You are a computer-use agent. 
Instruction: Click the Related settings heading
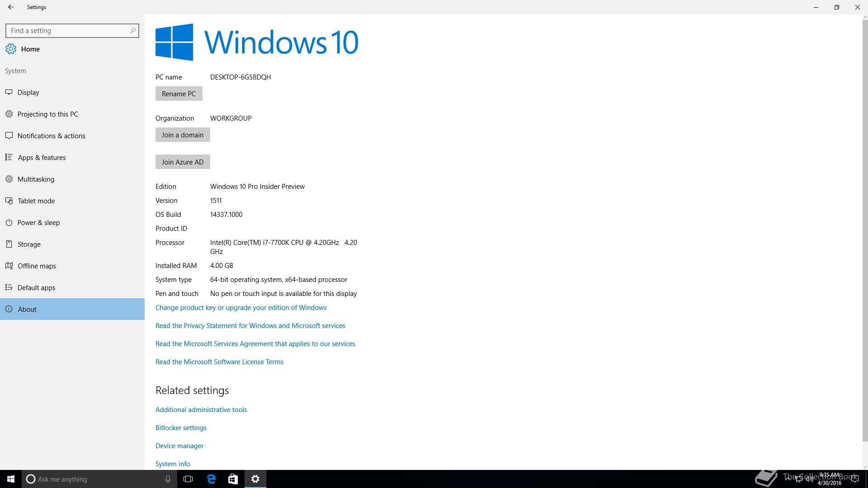coord(192,390)
